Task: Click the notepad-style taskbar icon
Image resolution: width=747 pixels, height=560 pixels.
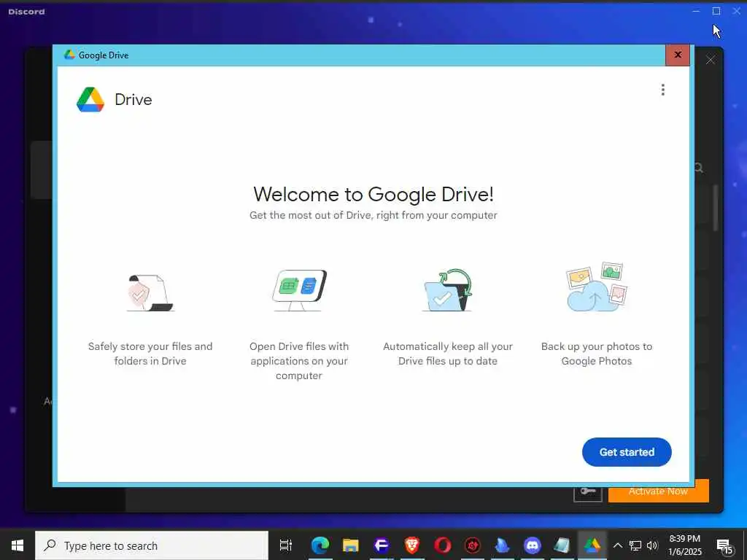Action: pos(562,545)
